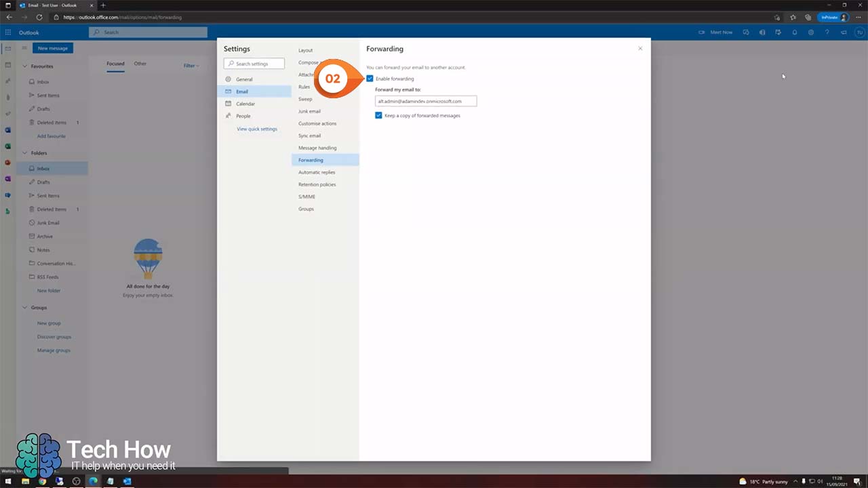Collapse the Folders section
The height and width of the screenshot is (488, 868).
click(x=25, y=153)
